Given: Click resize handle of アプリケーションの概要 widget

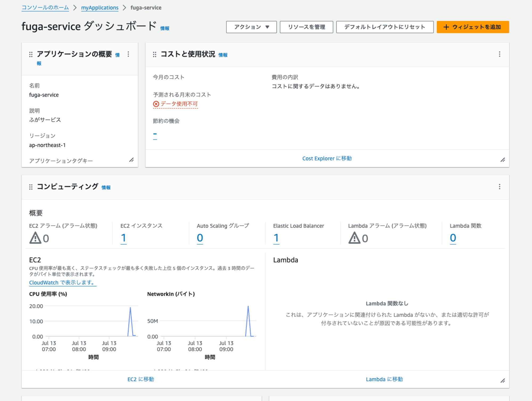Looking at the screenshot, I should click(131, 160).
